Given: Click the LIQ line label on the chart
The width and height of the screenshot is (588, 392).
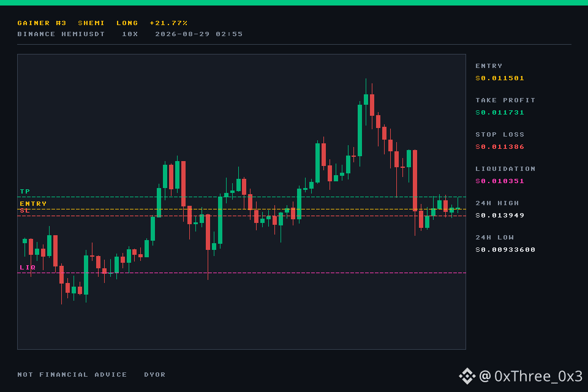Looking at the screenshot, I should (28, 268).
